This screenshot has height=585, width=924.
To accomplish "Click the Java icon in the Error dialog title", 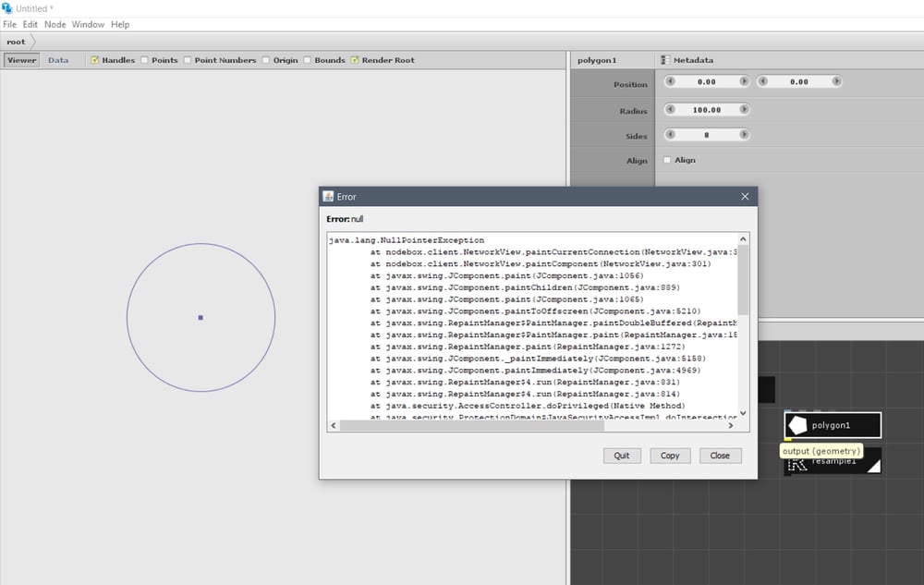I will (x=328, y=196).
